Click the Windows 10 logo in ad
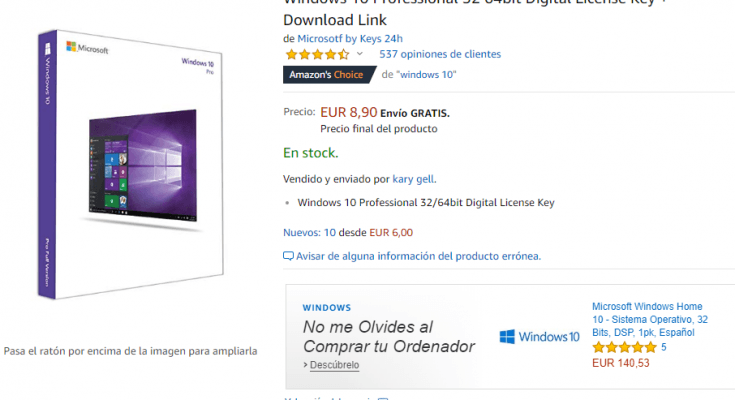The width and height of the screenshot is (735, 400). pyautogui.click(x=539, y=337)
